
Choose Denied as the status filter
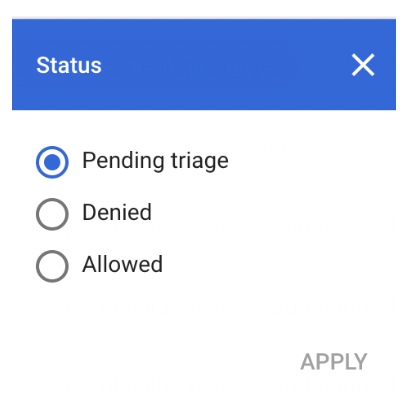(52, 214)
